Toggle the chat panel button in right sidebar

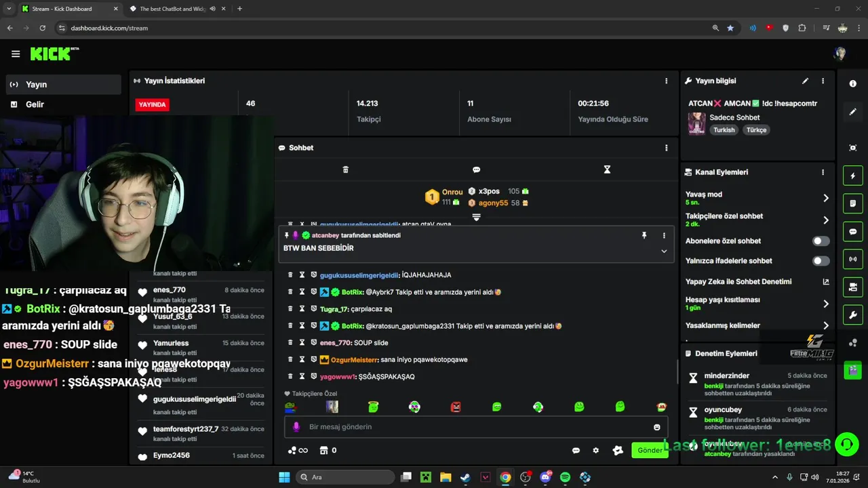pyautogui.click(x=853, y=231)
